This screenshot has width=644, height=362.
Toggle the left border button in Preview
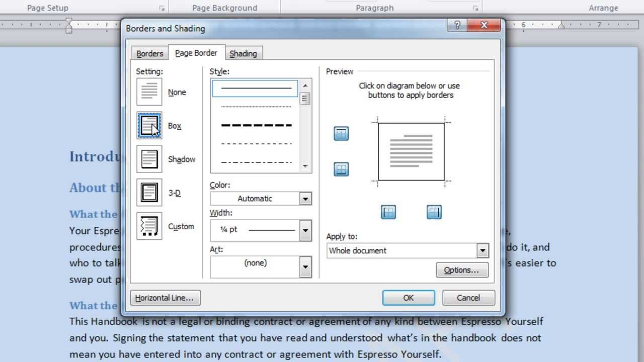pos(388,212)
